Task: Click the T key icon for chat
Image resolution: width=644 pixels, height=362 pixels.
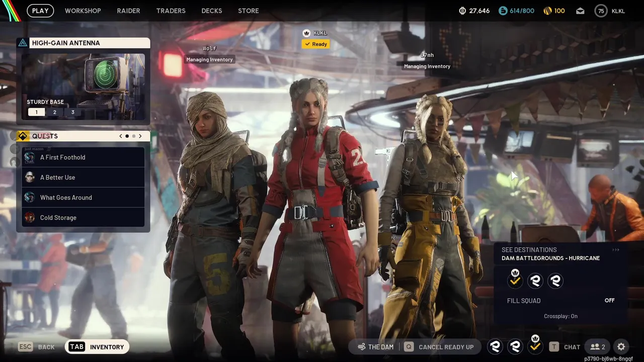Action: tap(554, 347)
